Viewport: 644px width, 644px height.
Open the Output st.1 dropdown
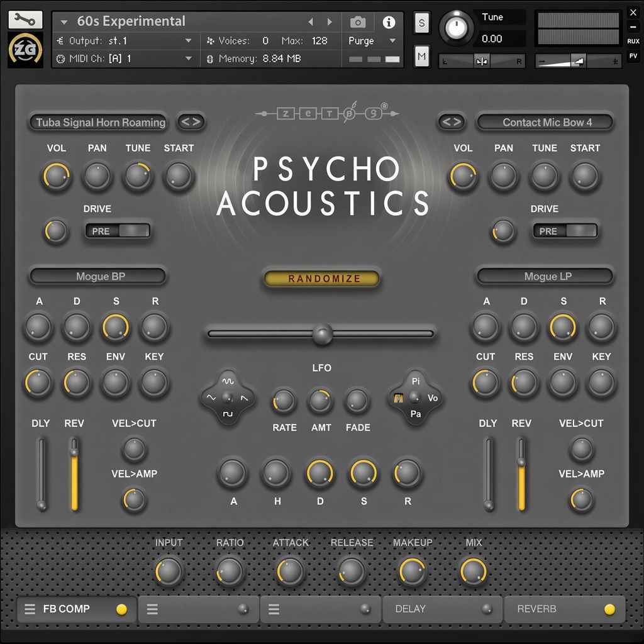tap(189, 41)
